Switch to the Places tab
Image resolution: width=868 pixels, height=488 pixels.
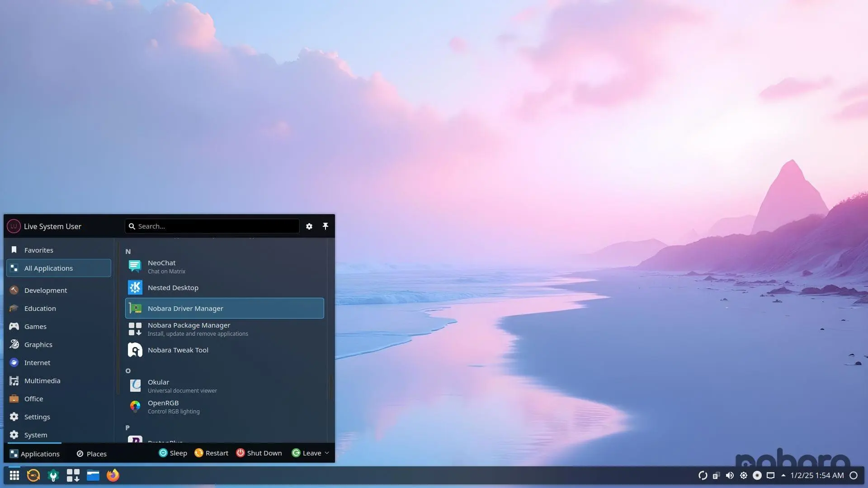click(x=92, y=453)
